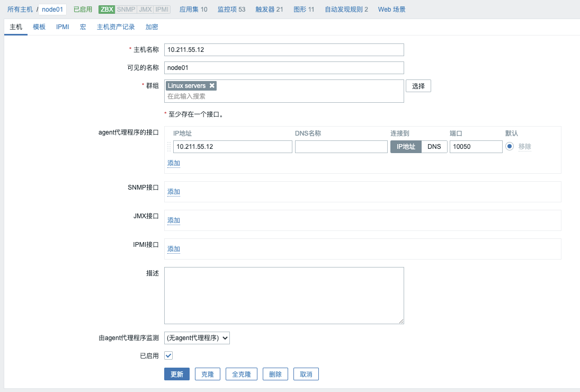Click the 全克隆 button
580x392 pixels.
(x=242, y=374)
